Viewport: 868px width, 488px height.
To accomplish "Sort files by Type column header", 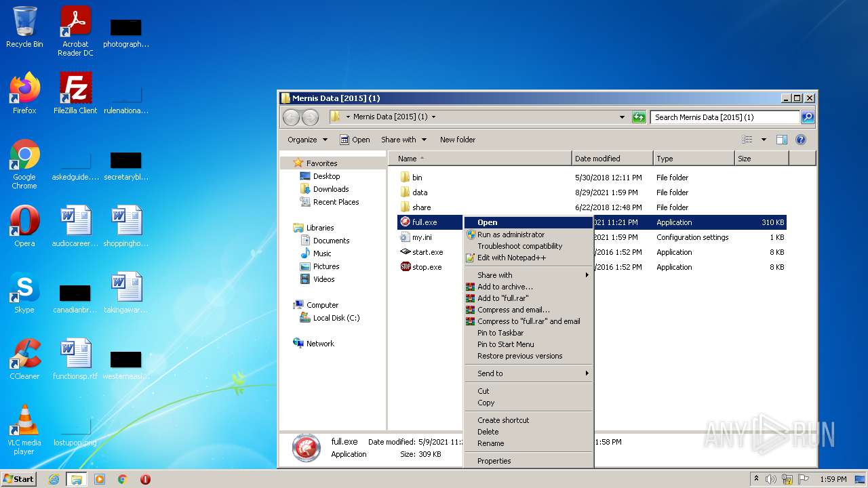I will (x=694, y=159).
